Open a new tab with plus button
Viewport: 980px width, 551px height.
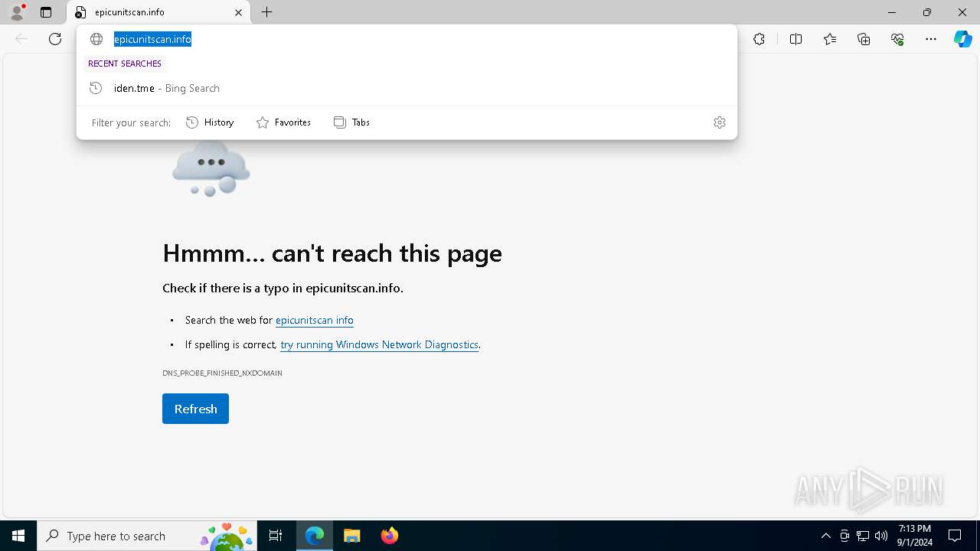pyautogui.click(x=266, y=12)
